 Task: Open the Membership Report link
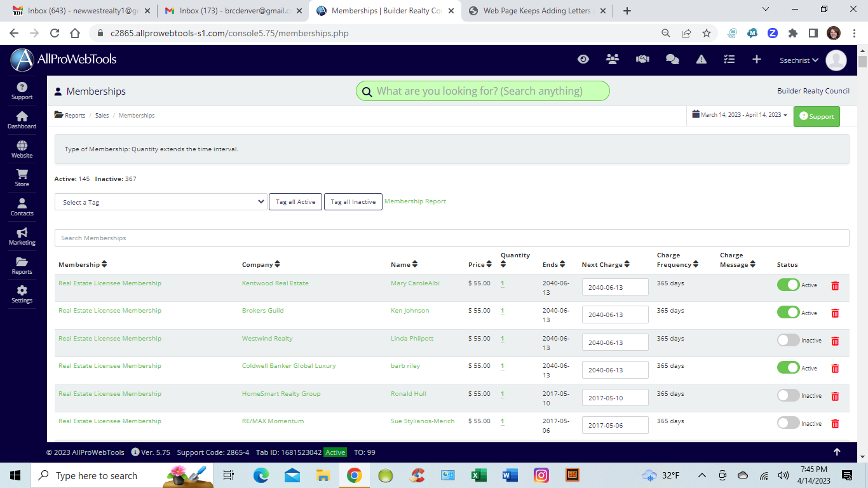coord(415,201)
